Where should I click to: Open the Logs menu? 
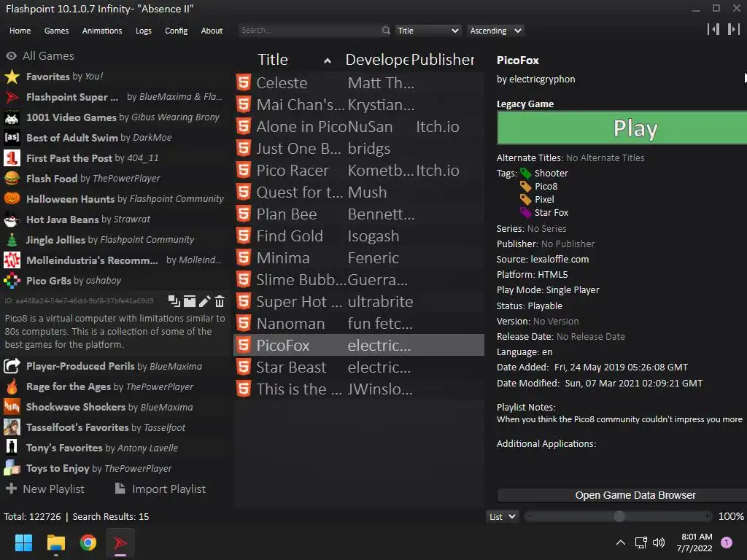click(x=144, y=31)
